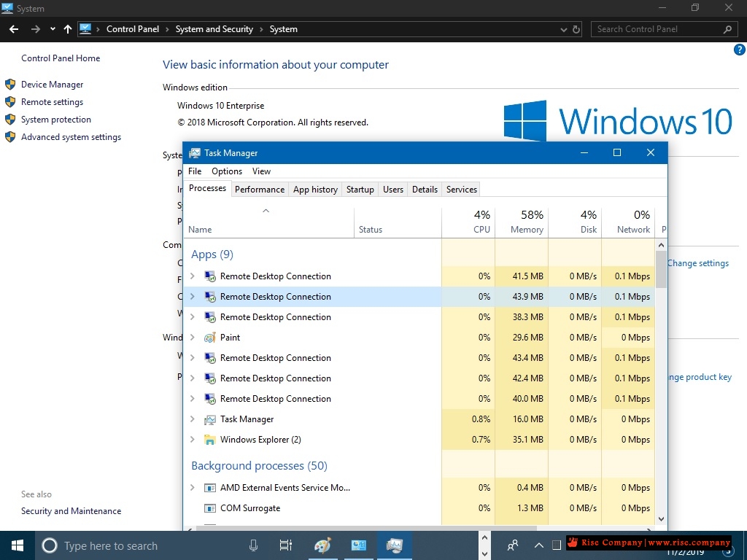Switch to Paint on the taskbar

pyautogui.click(x=323, y=545)
